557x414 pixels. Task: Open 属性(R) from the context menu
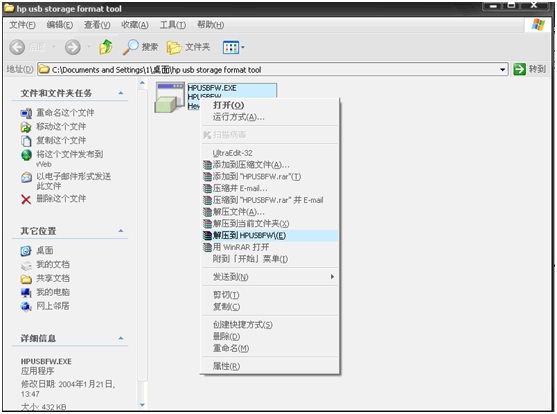coord(270,366)
